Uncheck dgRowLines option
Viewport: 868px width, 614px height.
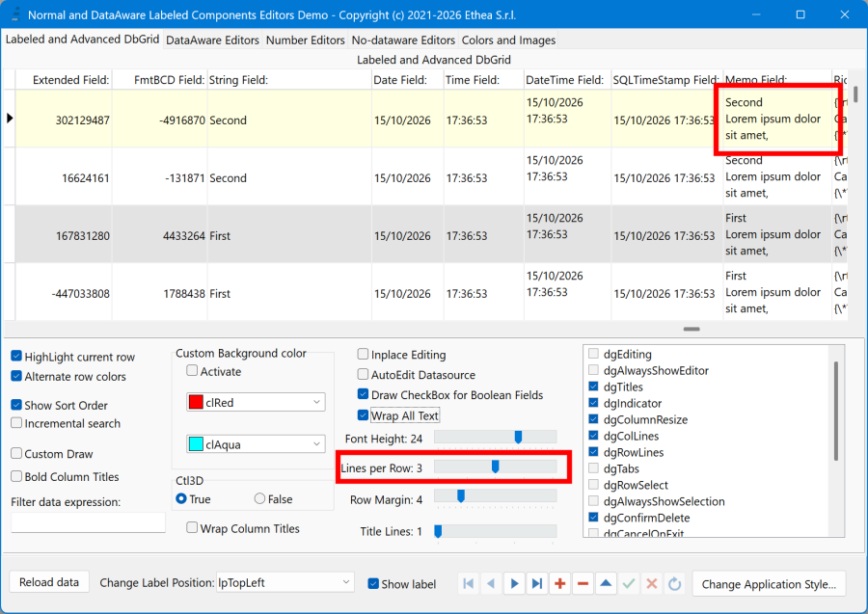(593, 452)
